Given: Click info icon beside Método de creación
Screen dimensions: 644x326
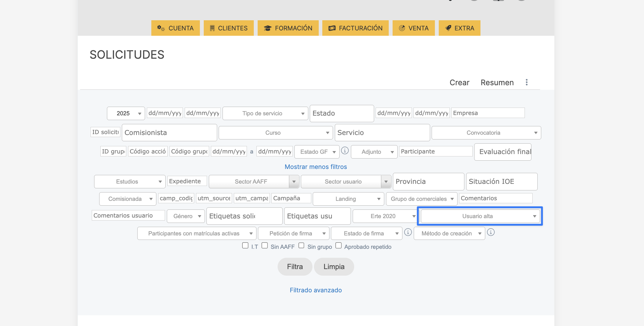Looking at the screenshot, I should pos(491,232).
